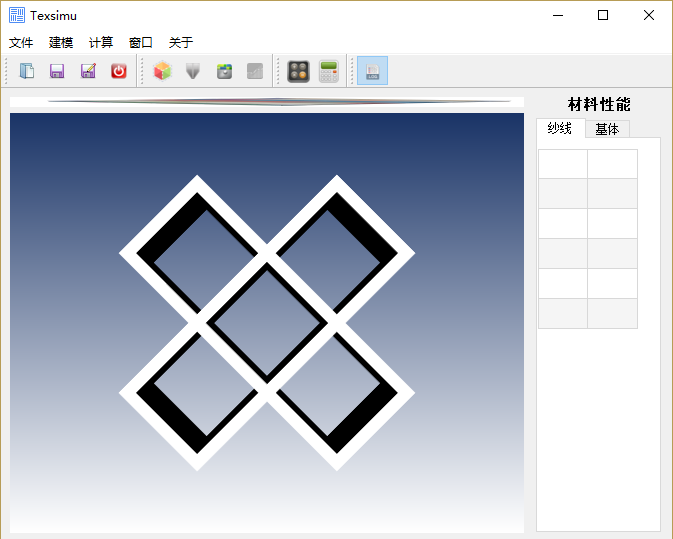
Task: Open the 关于 menu
Action: click(181, 43)
